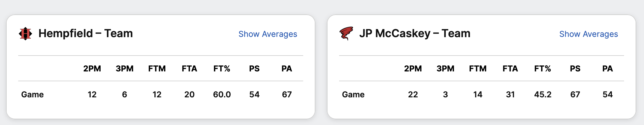Click the JP McCaskey tornado logo
The image size is (644, 125).
[x=346, y=34]
